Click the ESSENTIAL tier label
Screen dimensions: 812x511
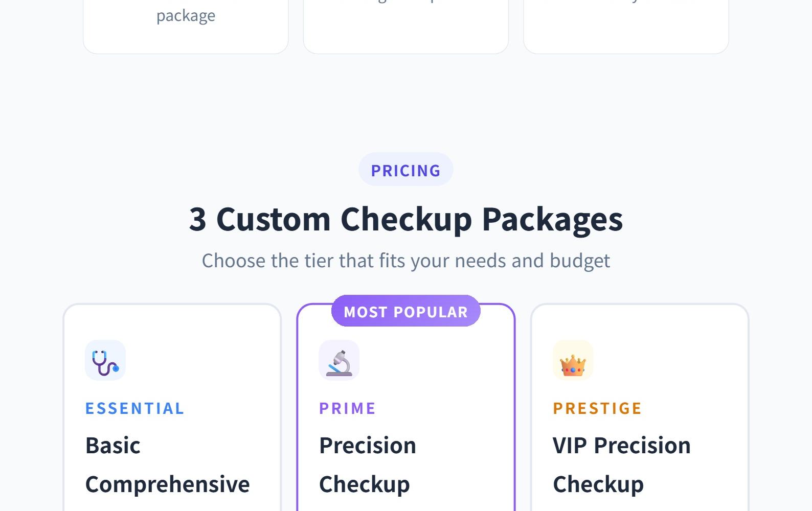click(x=134, y=408)
